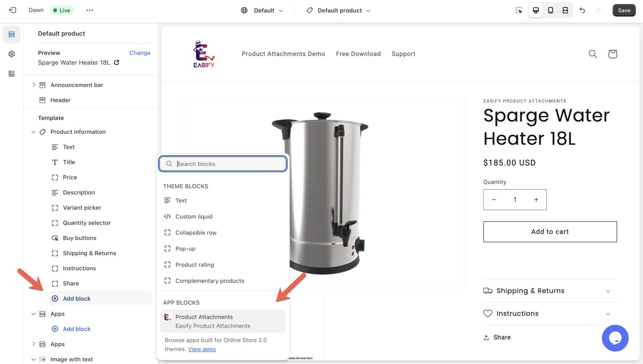Open the storefront cart icon
Viewport: 643px width, 364px height.
point(612,54)
